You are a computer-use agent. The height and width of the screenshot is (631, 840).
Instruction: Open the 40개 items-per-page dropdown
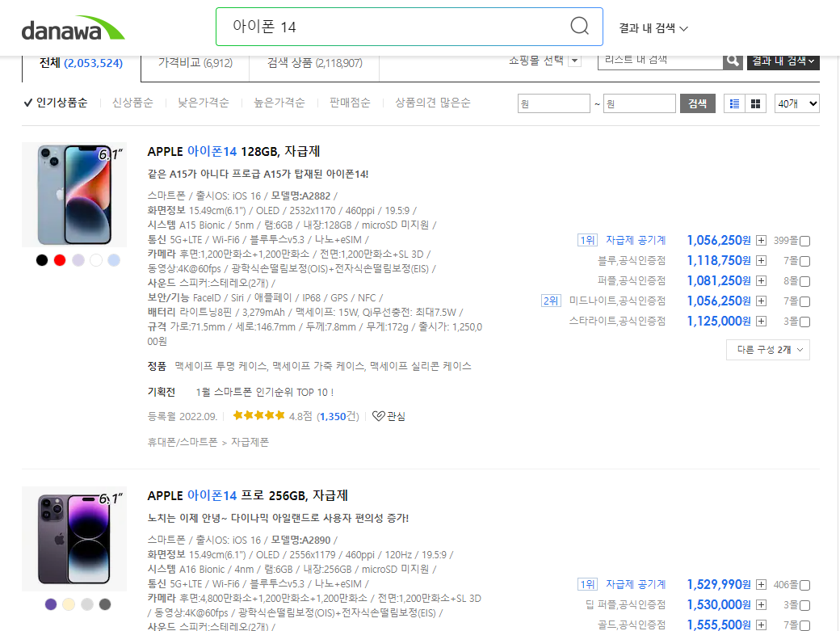pyautogui.click(x=797, y=103)
